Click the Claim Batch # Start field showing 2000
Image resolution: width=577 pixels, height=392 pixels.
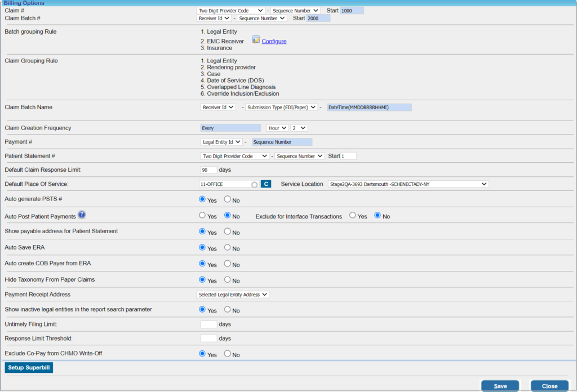pos(318,19)
